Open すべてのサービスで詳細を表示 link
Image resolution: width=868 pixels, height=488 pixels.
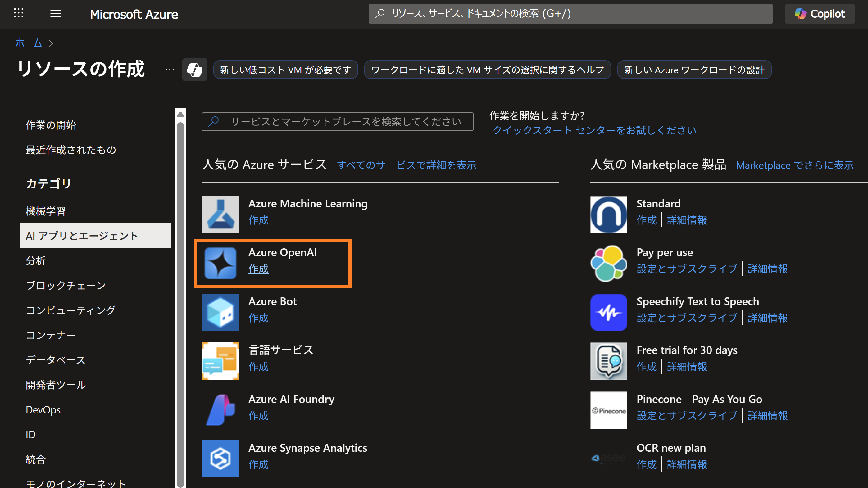click(407, 165)
